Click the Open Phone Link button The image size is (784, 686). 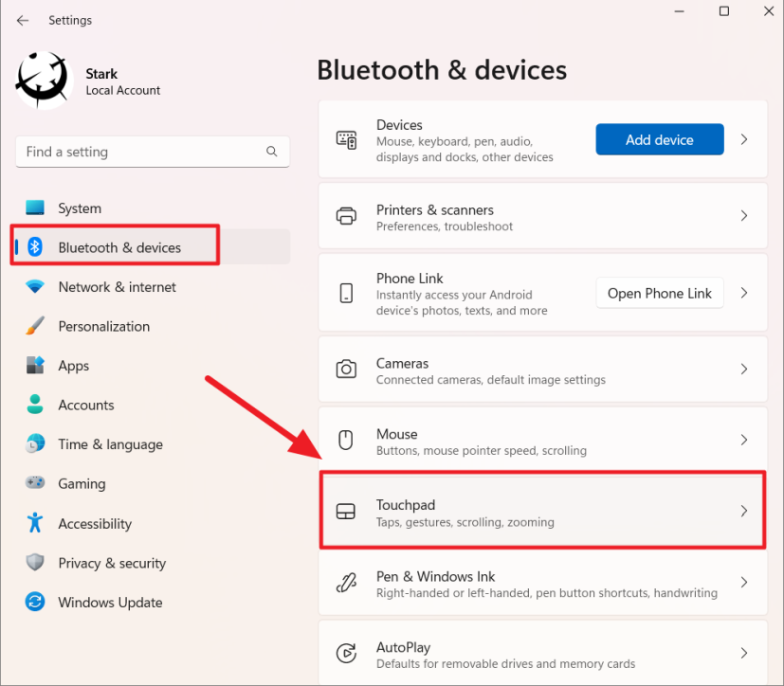[660, 294]
